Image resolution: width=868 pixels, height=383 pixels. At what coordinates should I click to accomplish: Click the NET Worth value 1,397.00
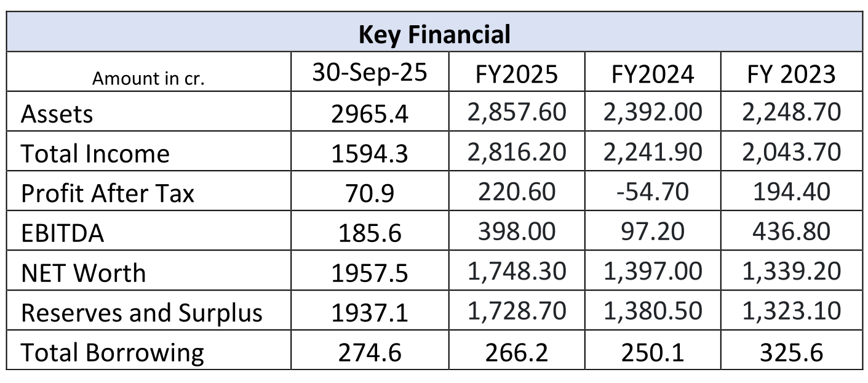pyautogui.click(x=653, y=271)
